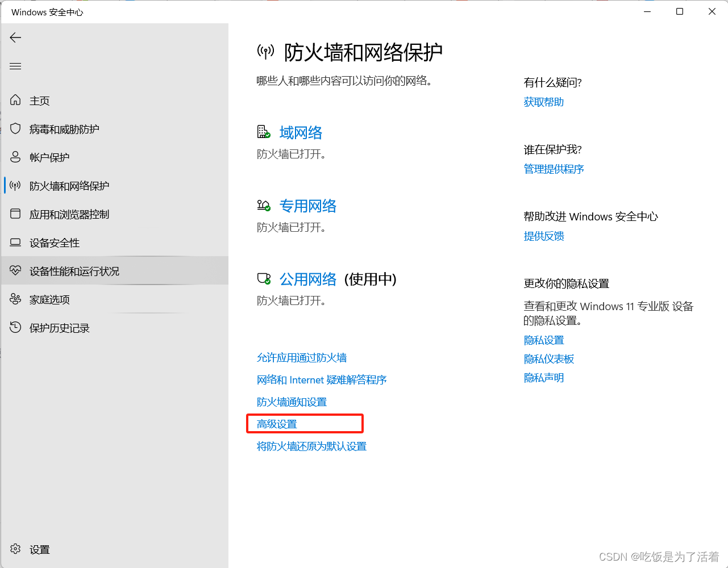The height and width of the screenshot is (568, 728).
Task: Click the firewall antenna icon in page header
Action: (x=265, y=52)
